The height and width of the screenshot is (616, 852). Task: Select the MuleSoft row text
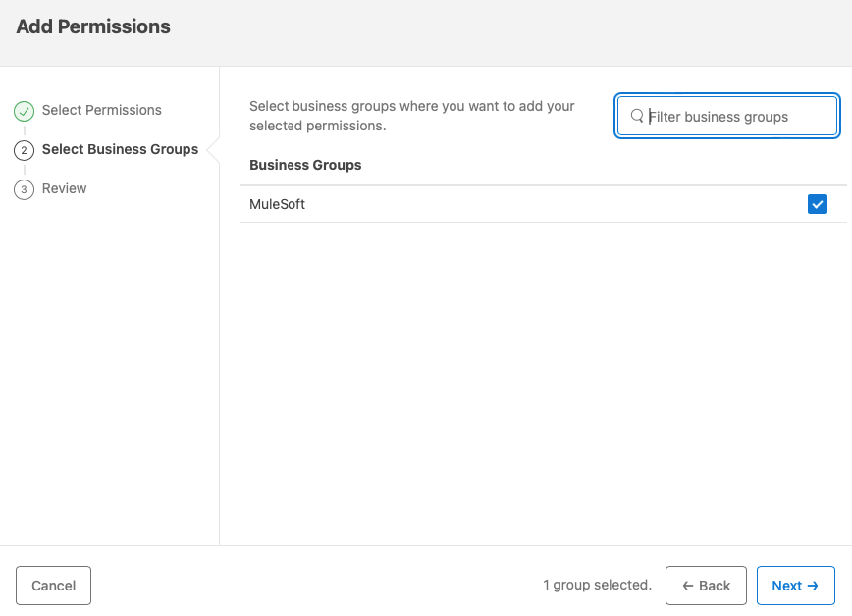[277, 204]
